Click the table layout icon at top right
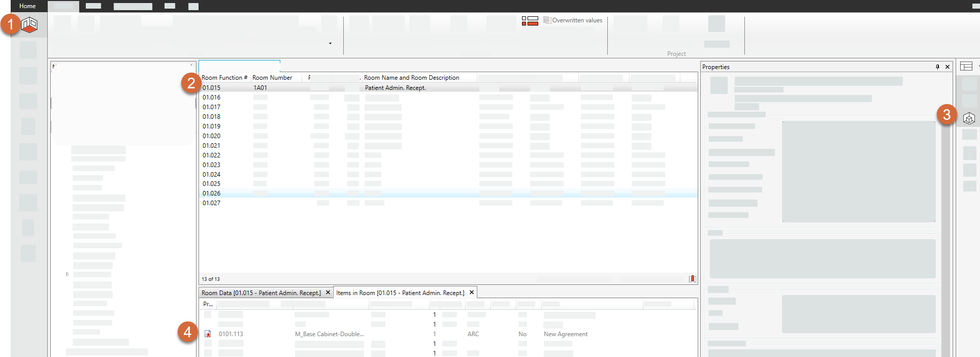This screenshot has height=357, width=980. [x=966, y=67]
